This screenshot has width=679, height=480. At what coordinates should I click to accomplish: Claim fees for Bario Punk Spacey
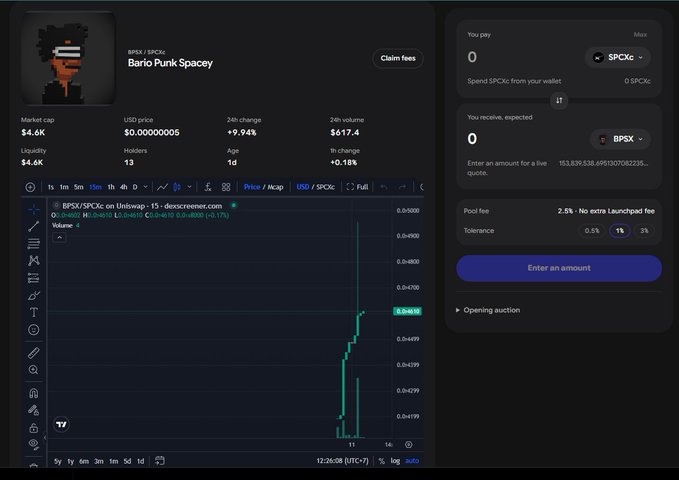pyautogui.click(x=398, y=58)
